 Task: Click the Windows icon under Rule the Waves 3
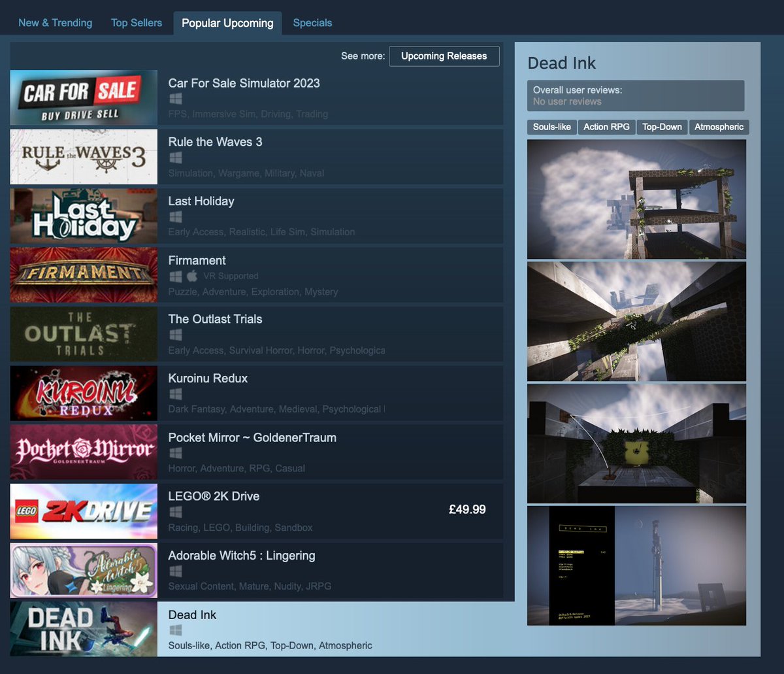pyautogui.click(x=175, y=158)
